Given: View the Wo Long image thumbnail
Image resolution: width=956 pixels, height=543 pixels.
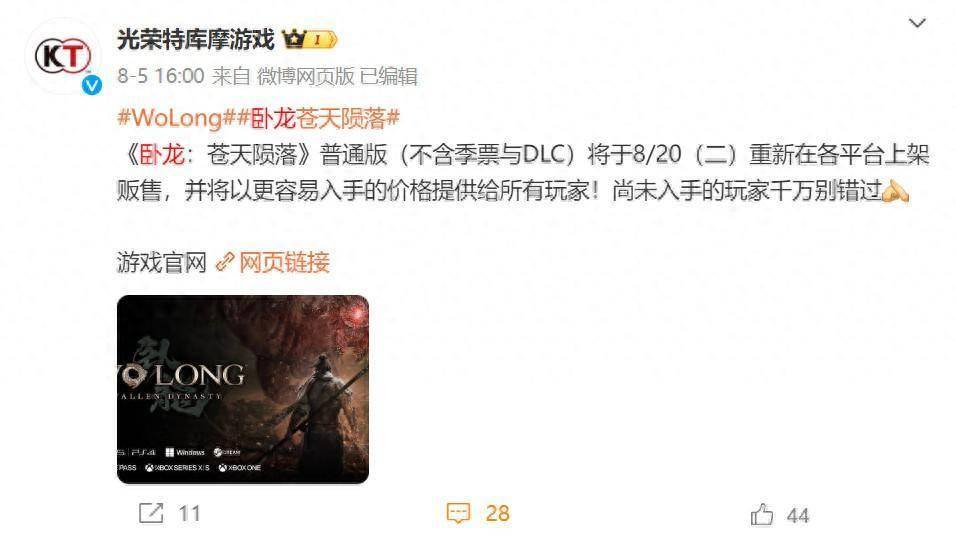Looking at the screenshot, I should pyautogui.click(x=243, y=389).
